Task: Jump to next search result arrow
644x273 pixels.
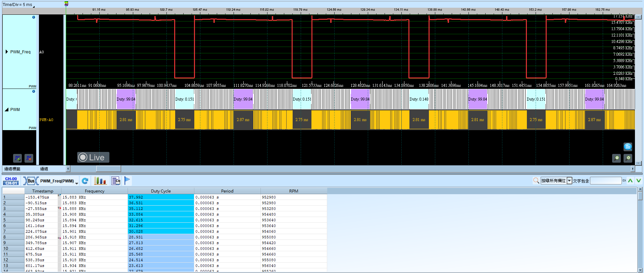Action: [x=639, y=181]
